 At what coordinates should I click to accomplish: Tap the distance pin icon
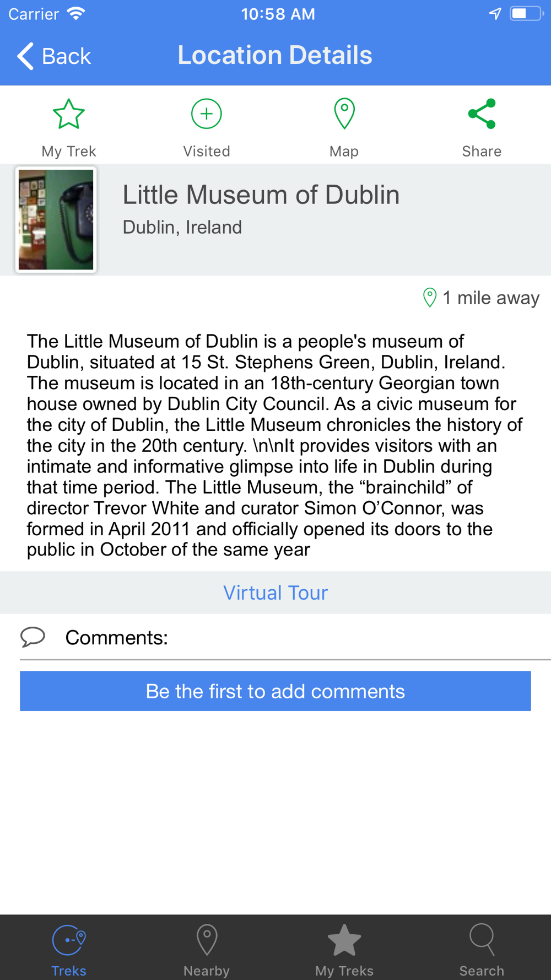click(x=430, y=298)
